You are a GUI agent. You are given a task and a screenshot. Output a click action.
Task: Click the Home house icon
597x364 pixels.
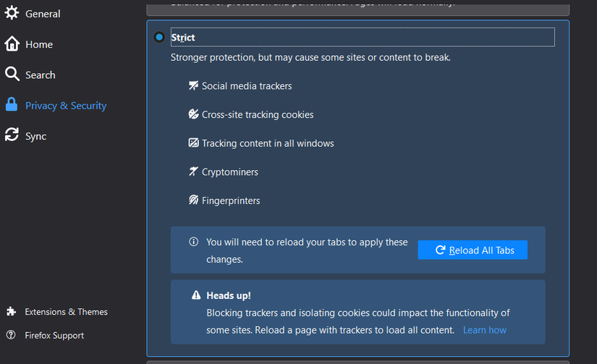tap(12, 44)
